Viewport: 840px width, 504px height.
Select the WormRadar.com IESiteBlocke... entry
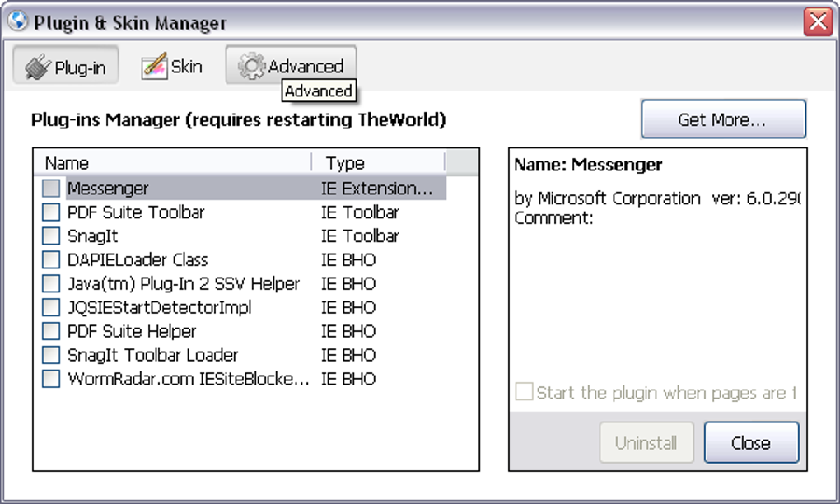pyautogui.click(x=188, y=379)
